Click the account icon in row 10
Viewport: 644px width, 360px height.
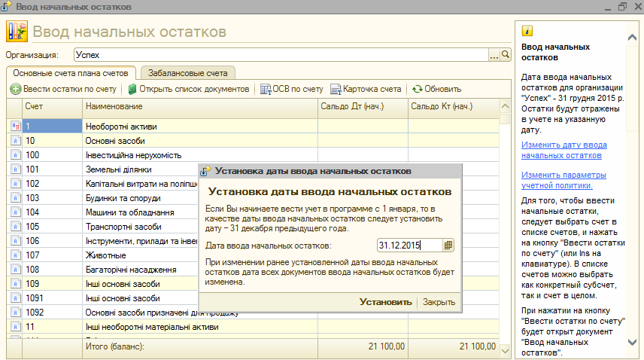click(x=14, y=141)
